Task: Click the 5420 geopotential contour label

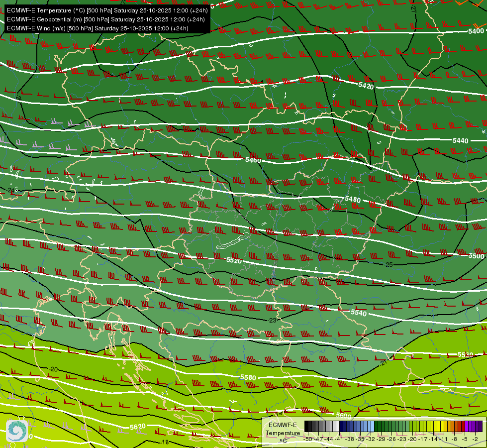Action: (x=366, y=86)
